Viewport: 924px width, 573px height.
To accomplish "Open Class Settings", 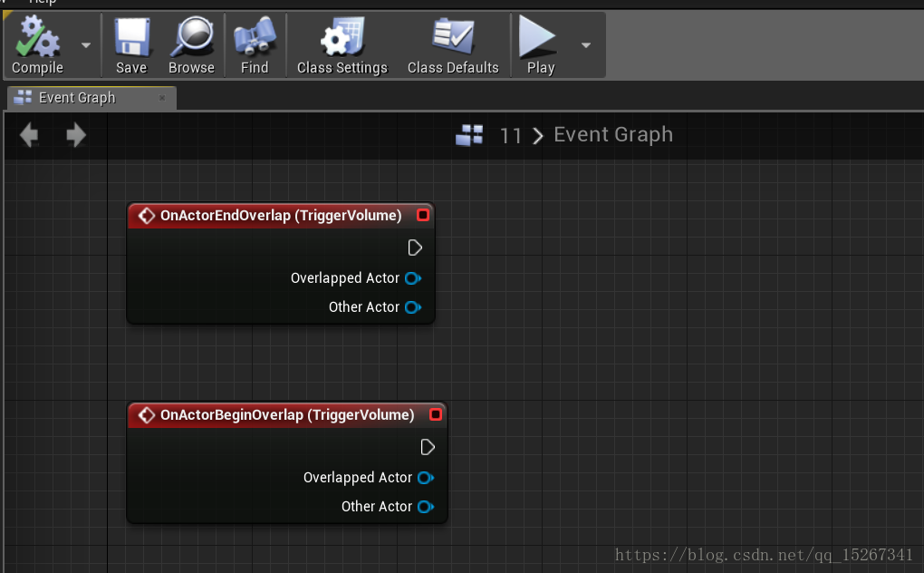I will coord(342,46).
